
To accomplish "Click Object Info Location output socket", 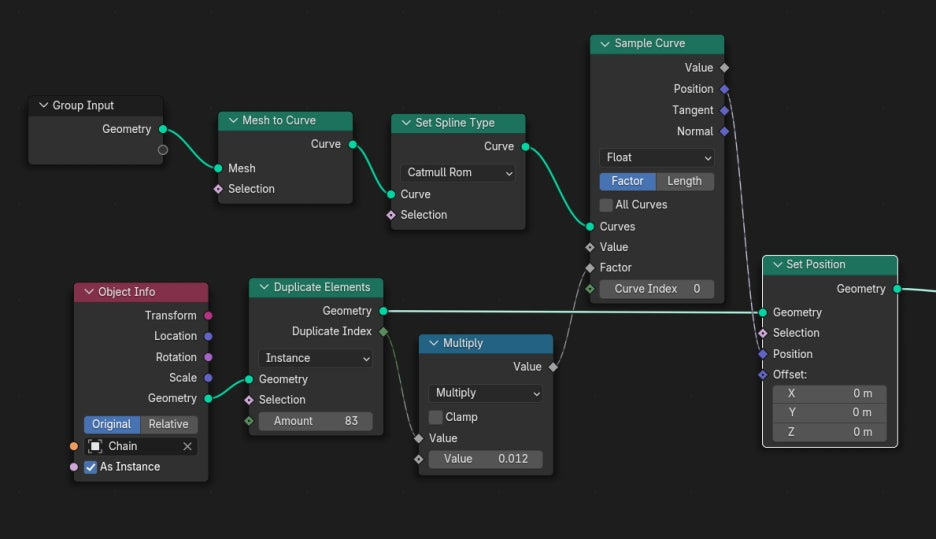I will tap(208, 337).
